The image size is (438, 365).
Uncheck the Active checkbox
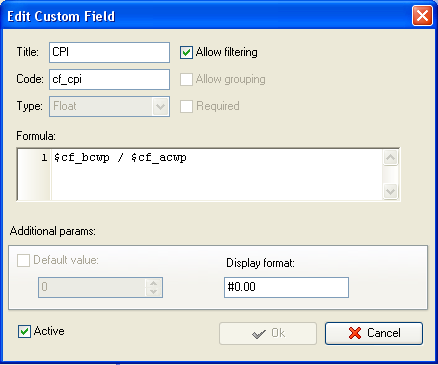tap(24, 331)
